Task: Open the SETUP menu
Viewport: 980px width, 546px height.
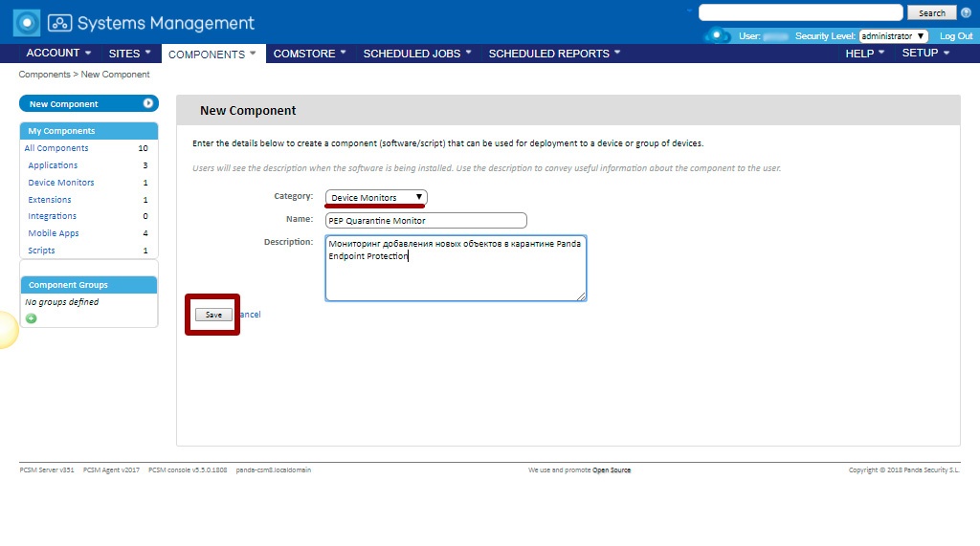Action: click(x=925, y=54)
